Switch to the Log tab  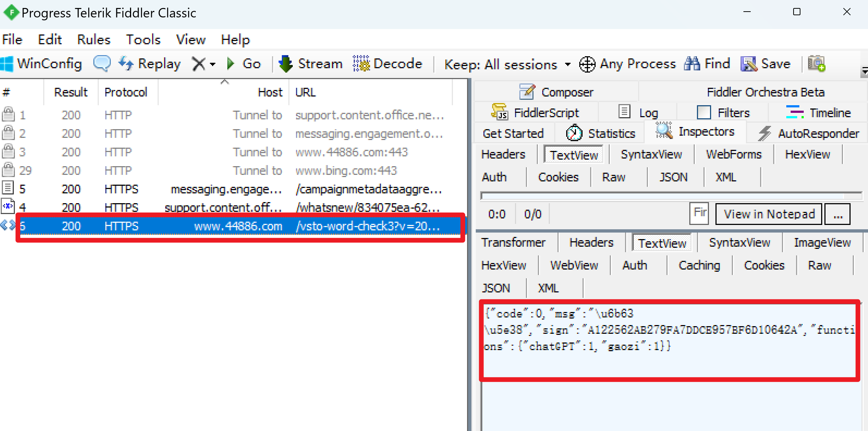pos(638,113)
